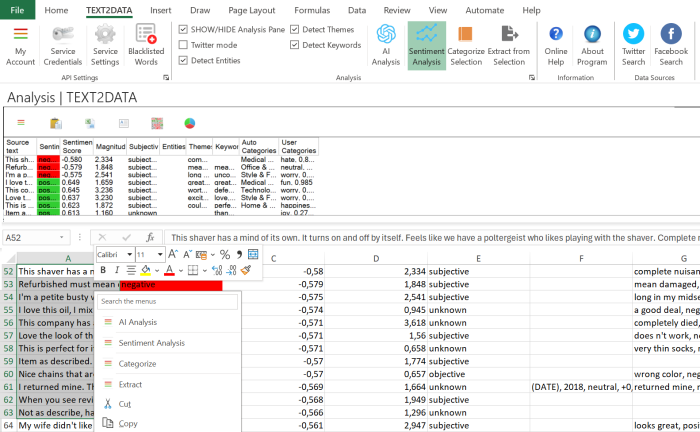Image resolution: width=700 pixels, height=432 pixels.
Task: Open the font size 11 dropdown
Action: pyautogui.click(x=160, y=254)
